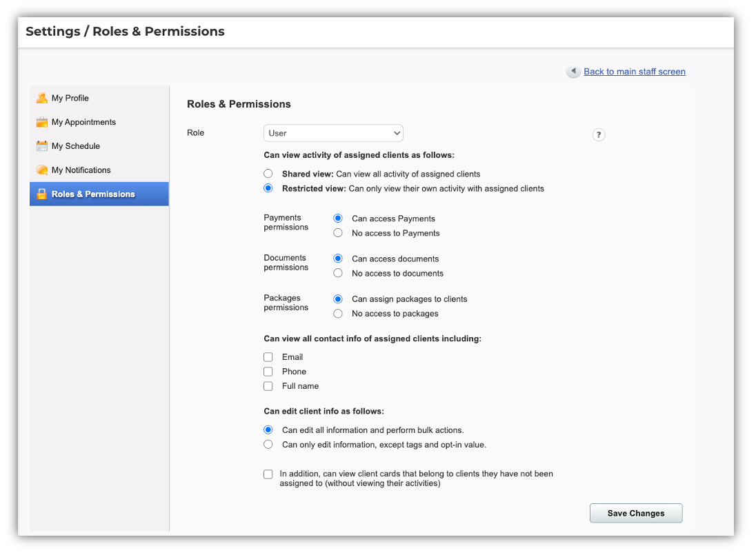Select No access to documents
Image resolution: width=756 pixels, height=555 pixels.
337,273
